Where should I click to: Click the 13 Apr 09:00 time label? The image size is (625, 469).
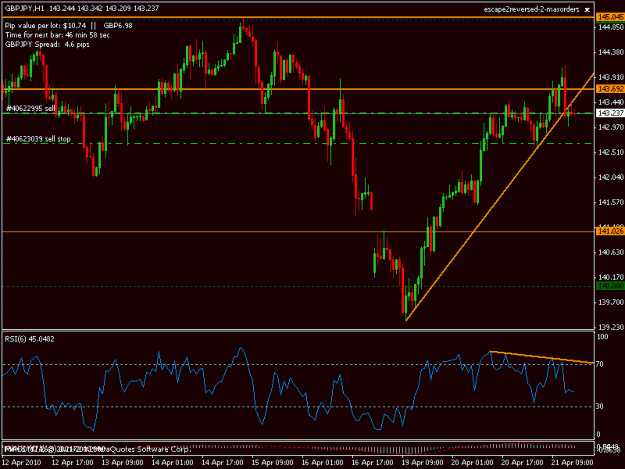[x=122, y=462]
